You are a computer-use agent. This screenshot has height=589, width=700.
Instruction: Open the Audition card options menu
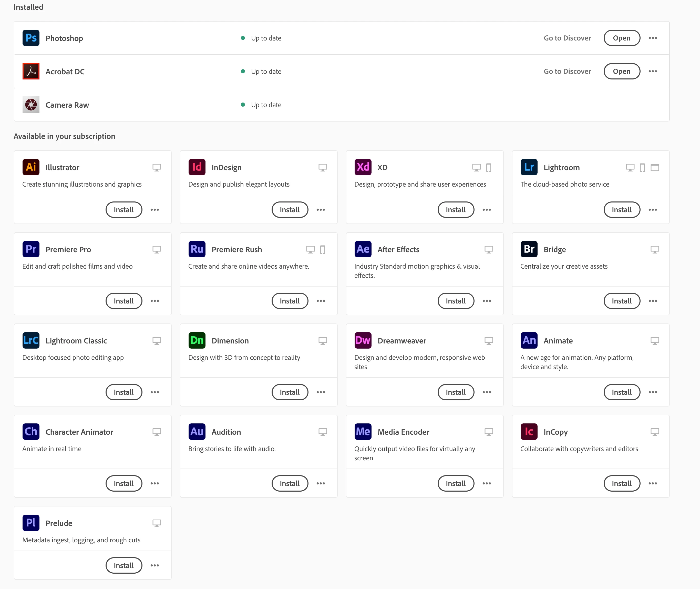pyautogui.click(x=321, y=483)
